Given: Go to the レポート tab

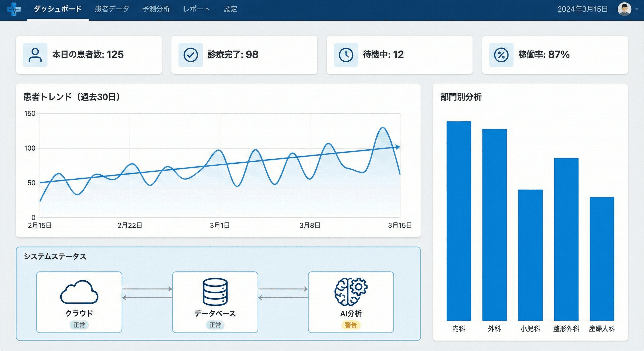Looking at the screenshot, I should click(196, 9).
